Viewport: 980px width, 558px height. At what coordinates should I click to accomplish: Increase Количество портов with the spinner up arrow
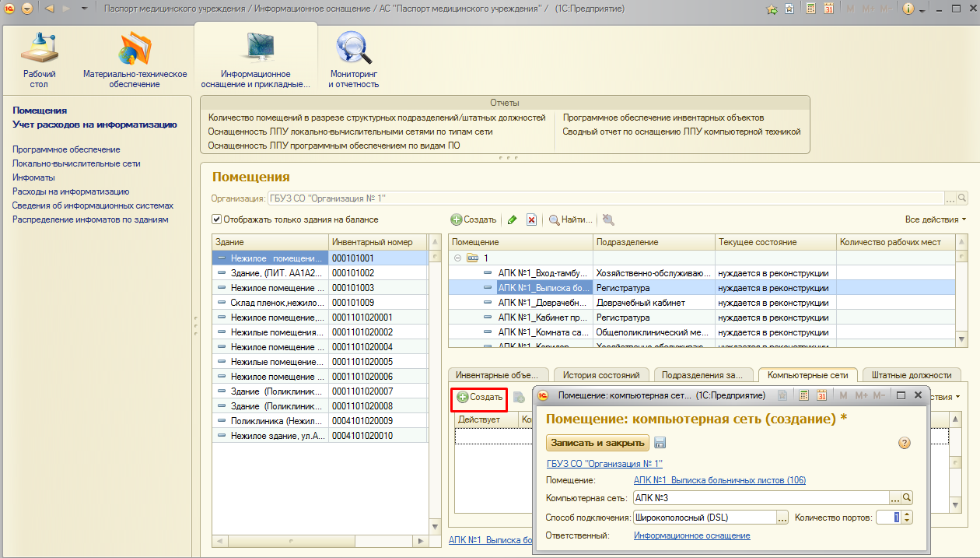tap(907, 514)
